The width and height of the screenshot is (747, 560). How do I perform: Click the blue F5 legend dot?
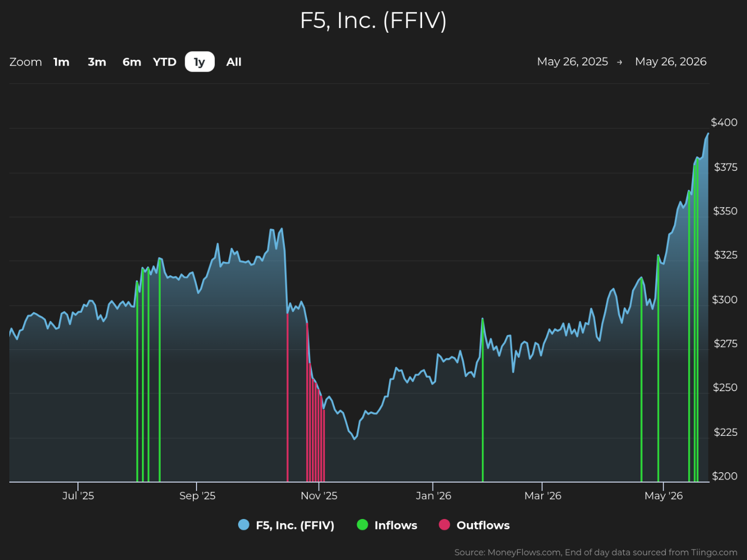[x=243, y=525]
